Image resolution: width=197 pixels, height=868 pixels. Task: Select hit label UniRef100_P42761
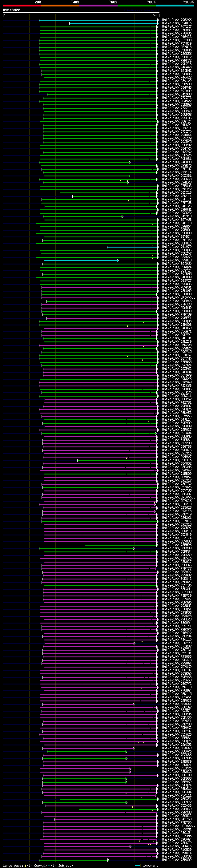(176, 403)
